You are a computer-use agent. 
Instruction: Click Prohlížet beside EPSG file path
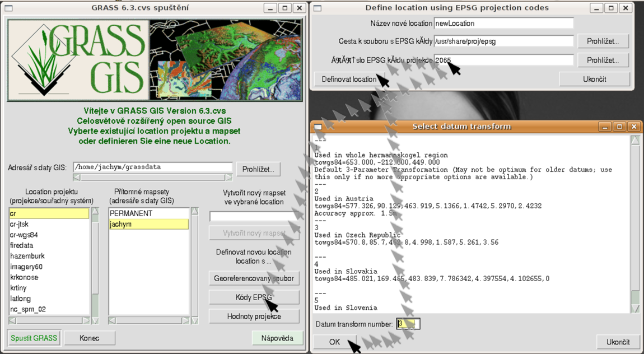[x=603, y=41]
